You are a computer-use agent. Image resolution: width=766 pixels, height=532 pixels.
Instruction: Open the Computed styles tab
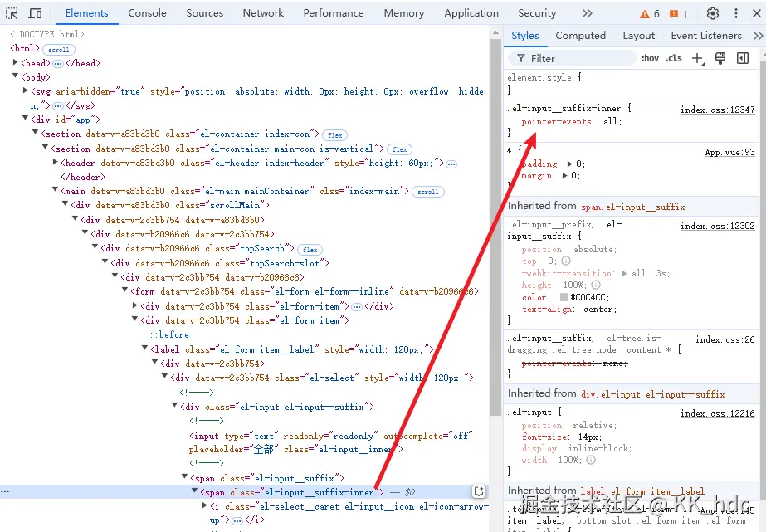tap(580, 35)
